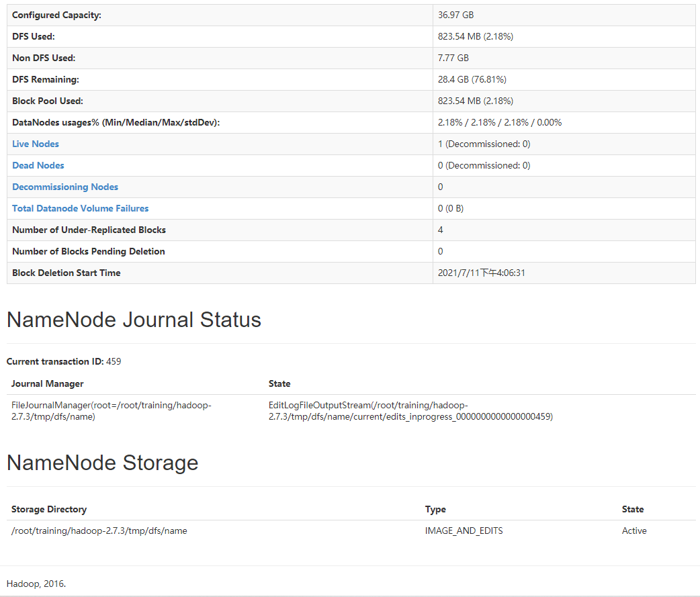Open the Dead Nodes link
This screenshot has height=597, width=700.
(38, 165)
